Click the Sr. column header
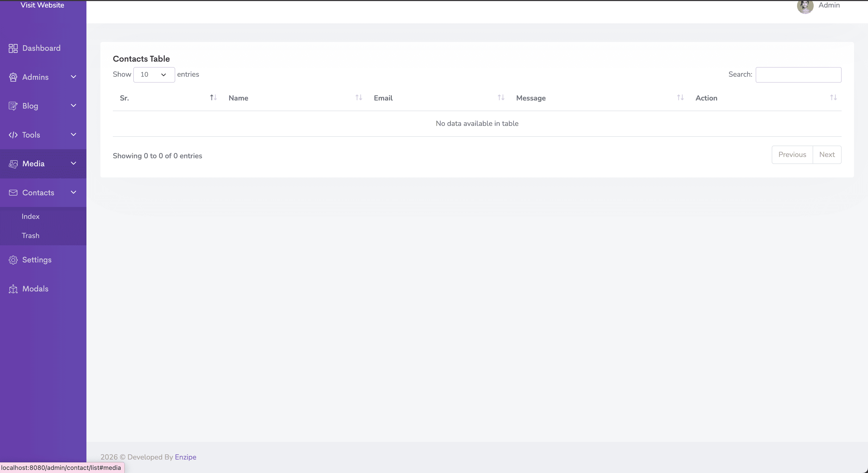This screenshot has height=473, width=868. (124, 98)
